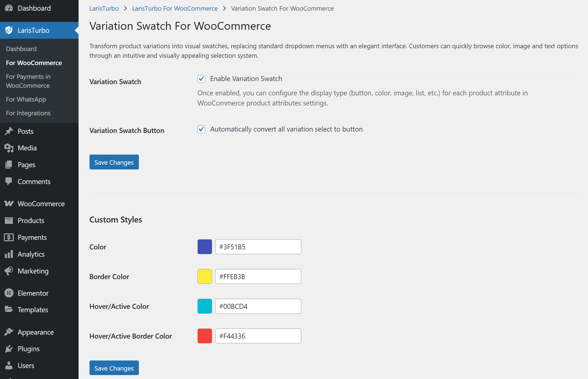The height and width of the screenshot is (379, 588).
Task: Open the yellow Border Color swatch
Action: (x=205, y=276)
